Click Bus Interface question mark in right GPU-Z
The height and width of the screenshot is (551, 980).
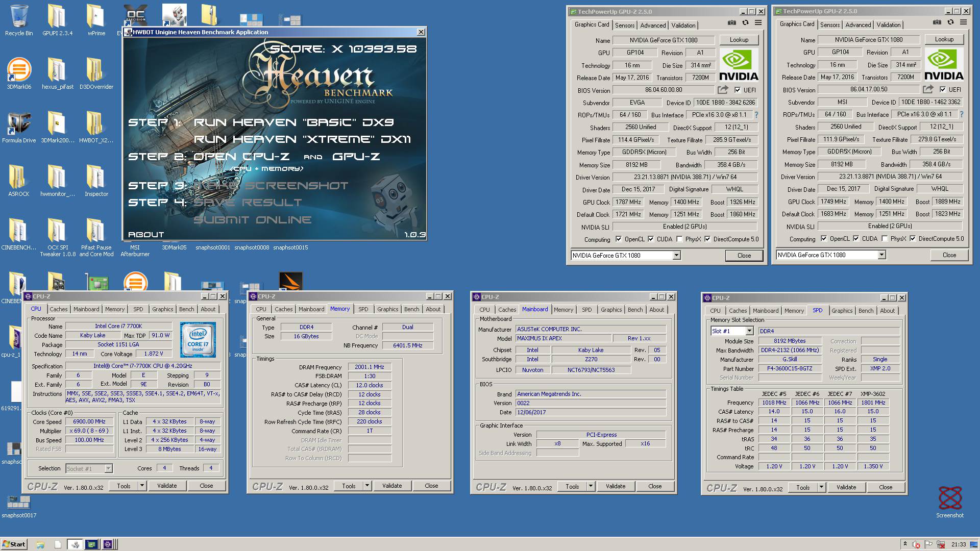tap(962, 114)
